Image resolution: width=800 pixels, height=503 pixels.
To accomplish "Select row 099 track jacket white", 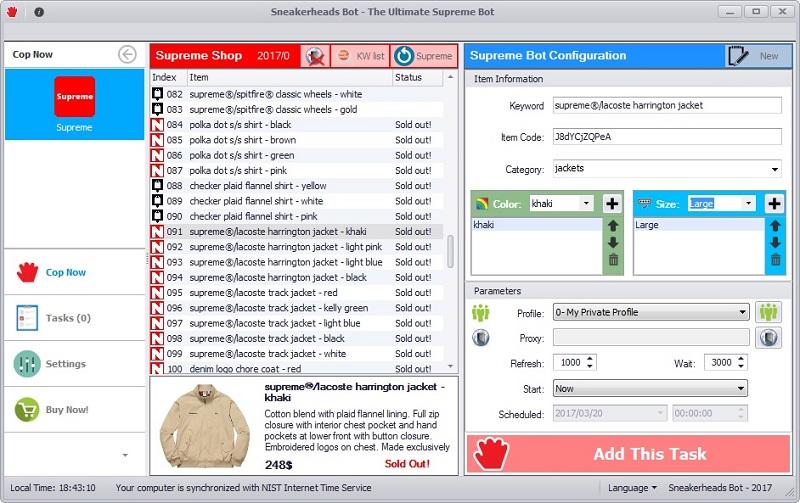I will pos(297,354).
